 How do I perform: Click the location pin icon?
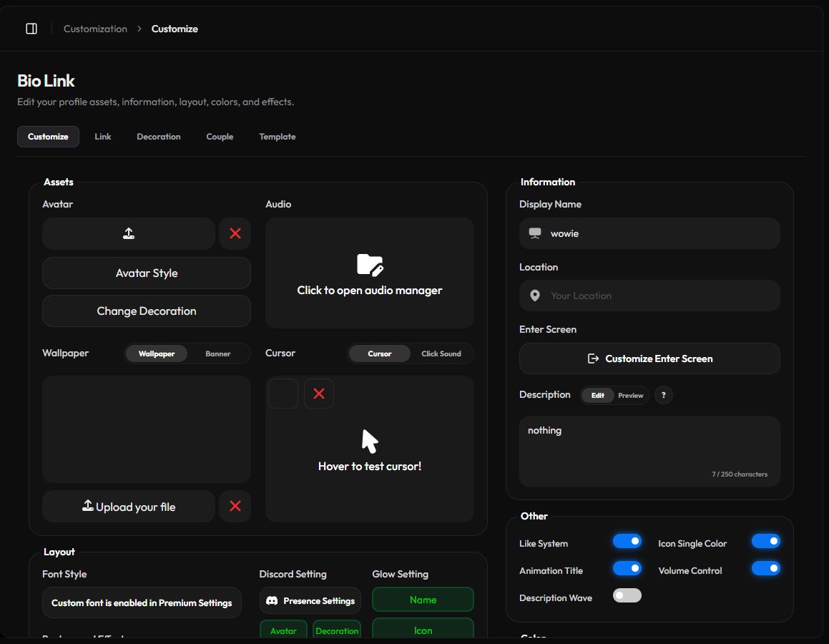coord(535,296)
